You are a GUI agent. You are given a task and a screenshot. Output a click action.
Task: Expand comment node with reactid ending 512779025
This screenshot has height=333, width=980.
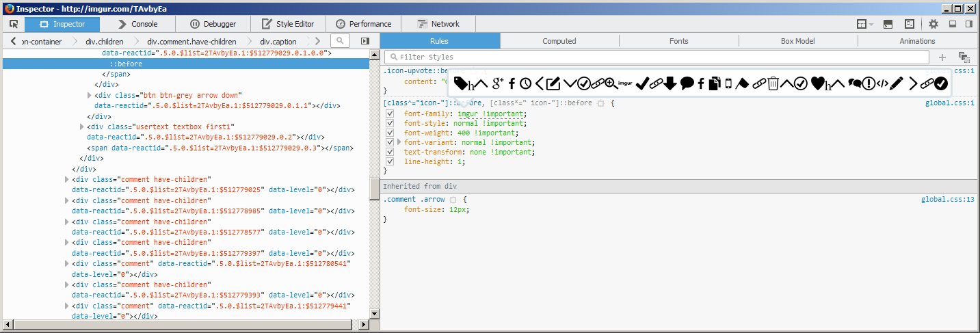click(x=67, y=179)
